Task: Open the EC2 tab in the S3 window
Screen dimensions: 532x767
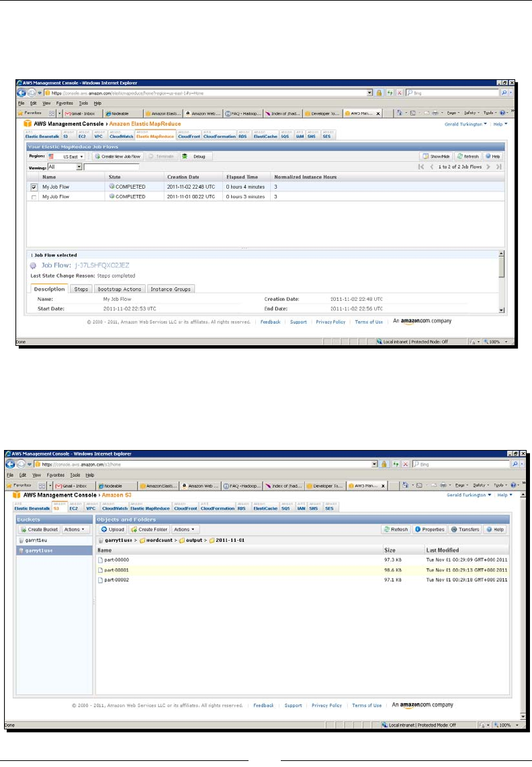Action: tap(73, 508)
